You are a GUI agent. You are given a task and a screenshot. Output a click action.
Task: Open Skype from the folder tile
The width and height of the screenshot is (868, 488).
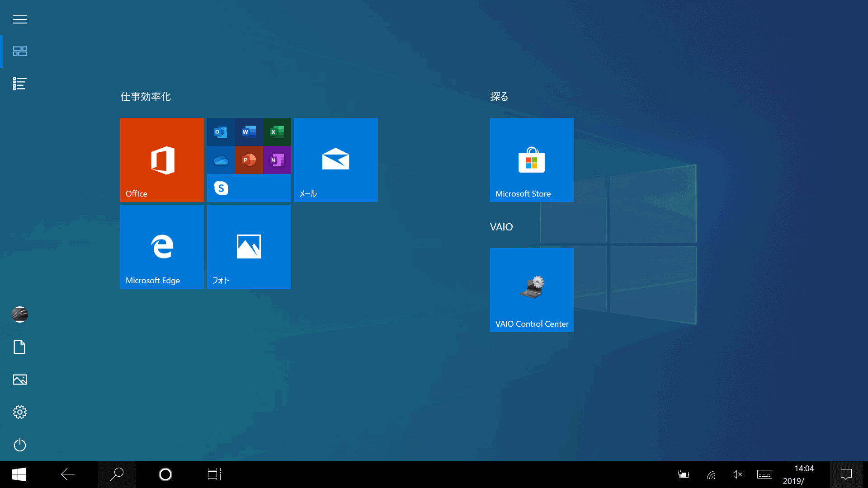click(221, 188)
